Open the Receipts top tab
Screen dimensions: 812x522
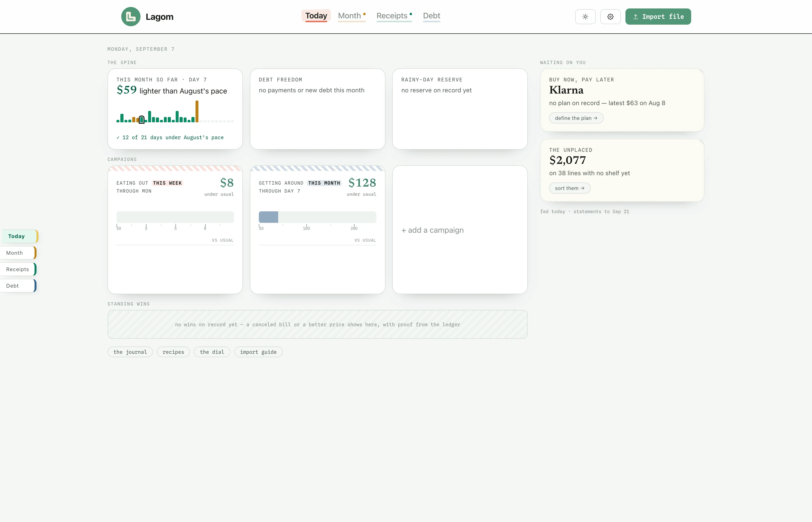(394, 16)
